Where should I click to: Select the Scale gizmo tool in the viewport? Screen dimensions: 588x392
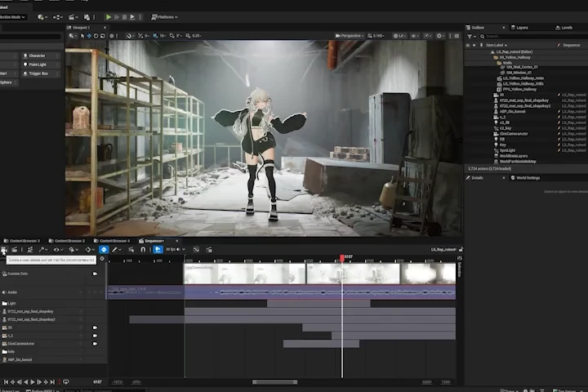102,36
